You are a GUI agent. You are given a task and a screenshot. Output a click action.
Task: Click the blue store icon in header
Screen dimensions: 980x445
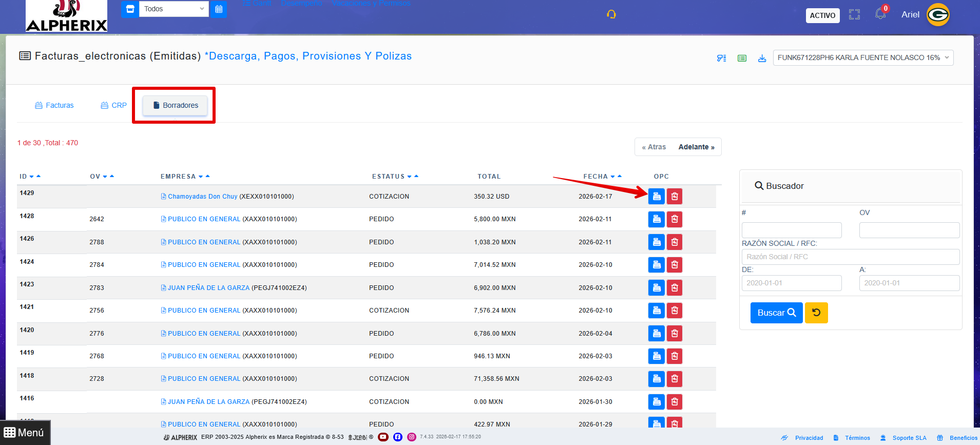130,9
